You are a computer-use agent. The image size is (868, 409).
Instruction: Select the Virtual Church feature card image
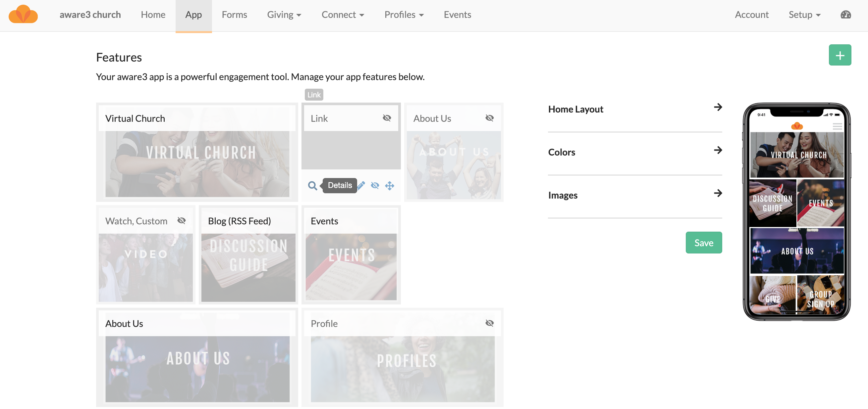pyautogui.click(x=197, y=164)
